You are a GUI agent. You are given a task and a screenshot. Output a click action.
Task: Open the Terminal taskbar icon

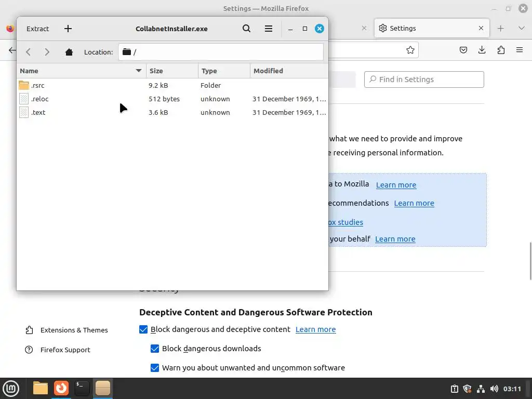click(82, 388)
